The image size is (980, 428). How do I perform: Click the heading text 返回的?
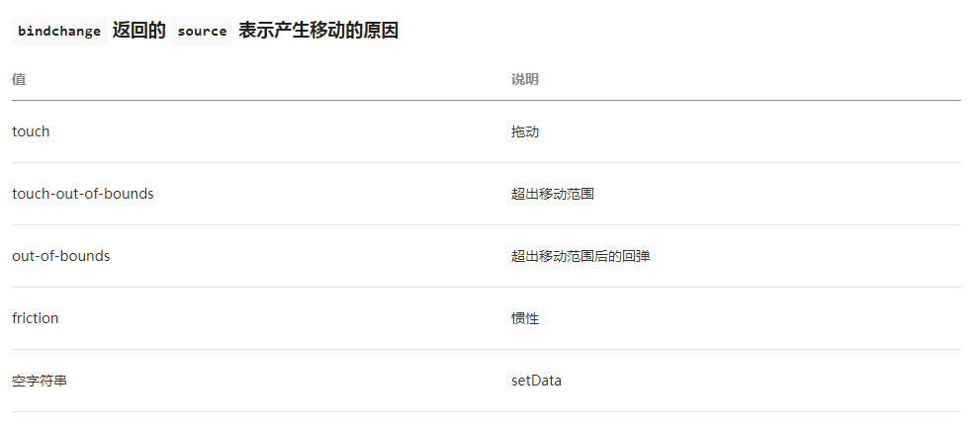(x=138, y=31)
